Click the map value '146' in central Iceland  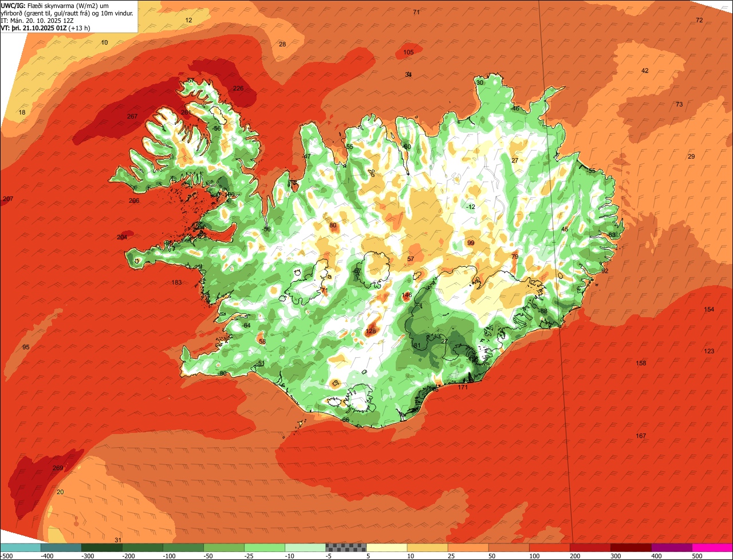click(x=407, y=295)
